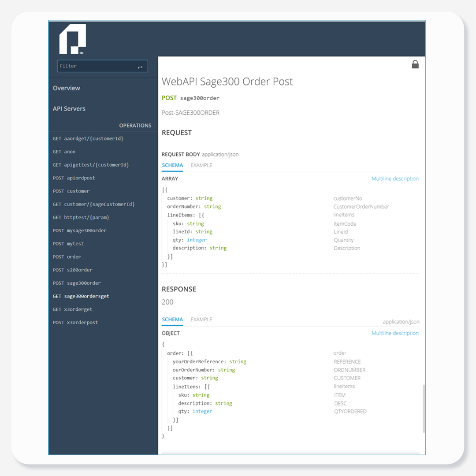The height and width of the screenshot is (476, 476).
Task: Select GET httptest/{param} operation
Action: (81, 217)
